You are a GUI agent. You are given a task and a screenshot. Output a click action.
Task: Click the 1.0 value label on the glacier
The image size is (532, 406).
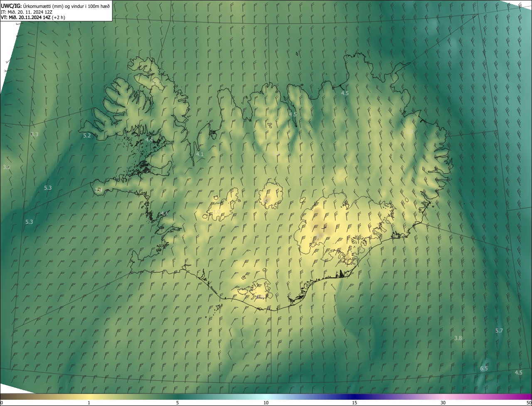217,212
